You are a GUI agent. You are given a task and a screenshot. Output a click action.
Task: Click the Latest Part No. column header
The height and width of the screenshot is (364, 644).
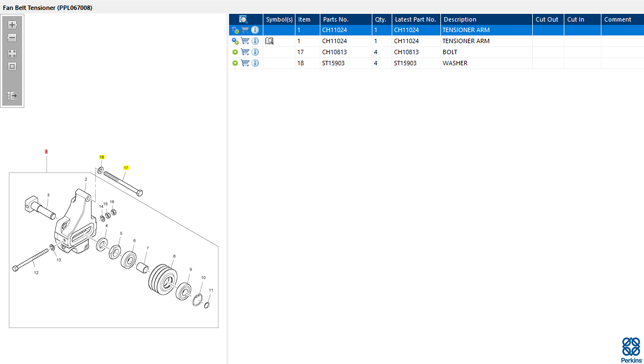[416, 19]
